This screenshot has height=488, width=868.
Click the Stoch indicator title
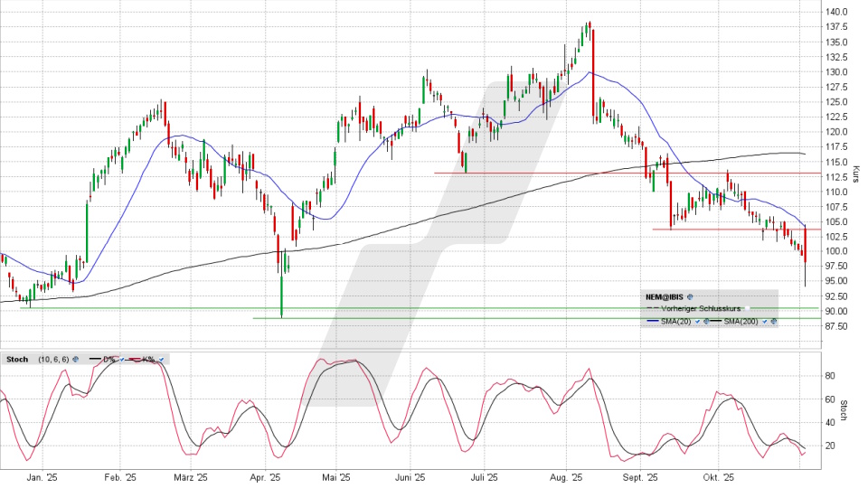[x=17, y=359]
